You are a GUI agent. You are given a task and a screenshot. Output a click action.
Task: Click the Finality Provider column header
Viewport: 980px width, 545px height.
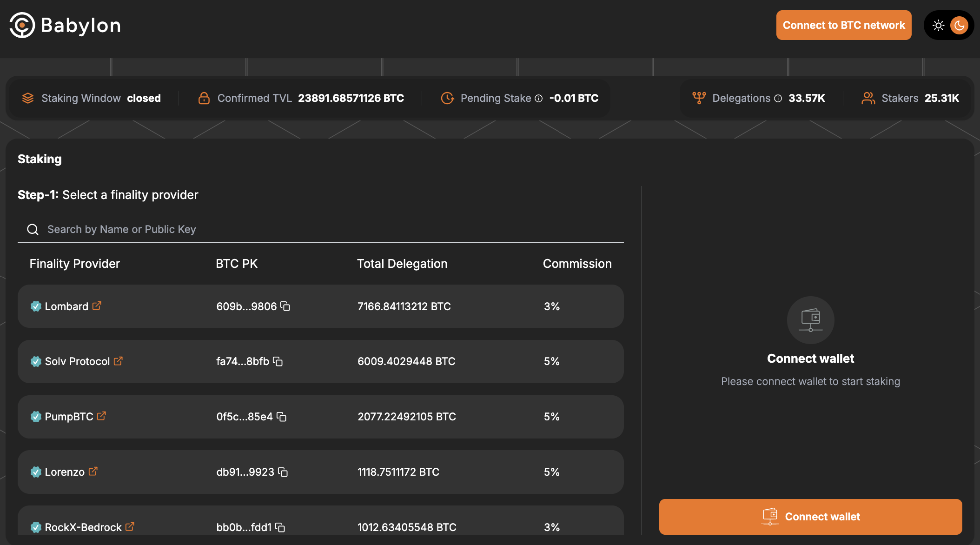pyautogui.click(x=75, y=264)
